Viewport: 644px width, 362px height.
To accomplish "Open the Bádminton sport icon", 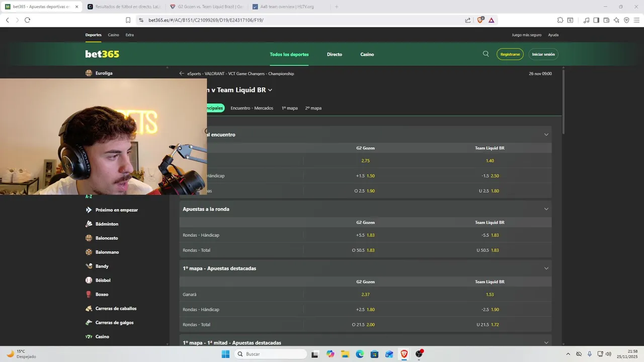I will click(x=89, y=224).
